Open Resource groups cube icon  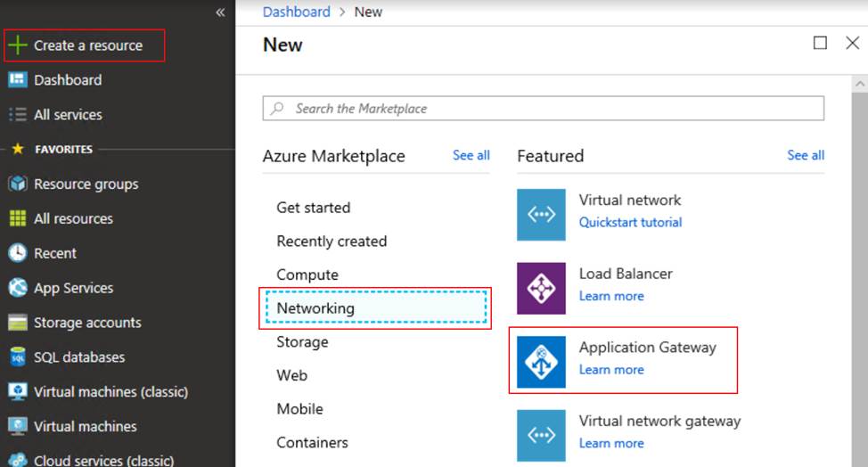[x=18, y=184]
